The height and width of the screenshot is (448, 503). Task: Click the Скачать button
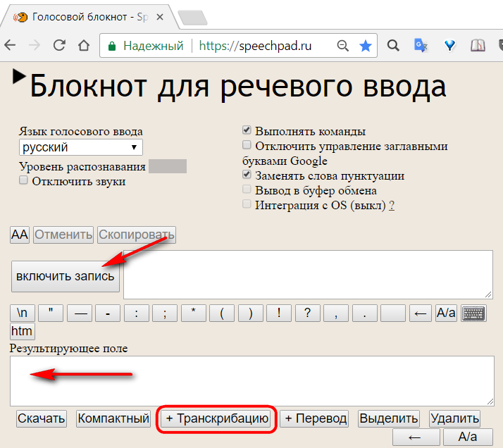pos(42,418)
